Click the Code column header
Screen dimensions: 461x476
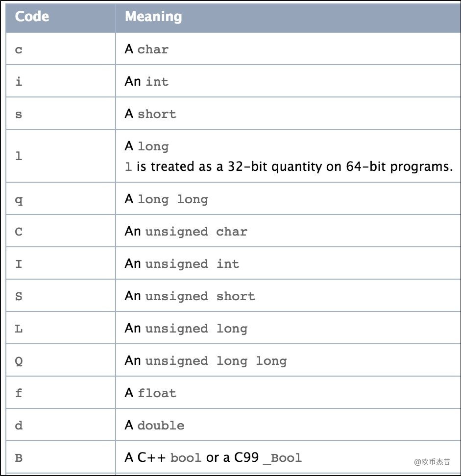(32, 17)
